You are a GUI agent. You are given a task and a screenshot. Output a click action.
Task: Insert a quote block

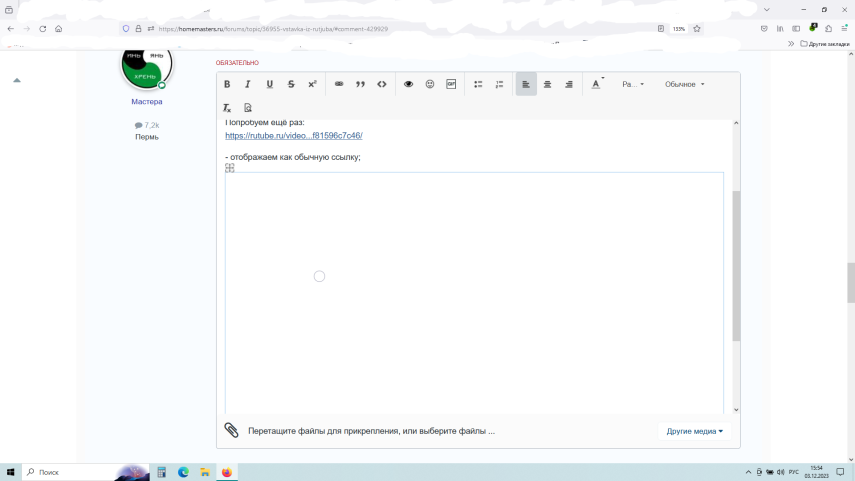(360, 84)
